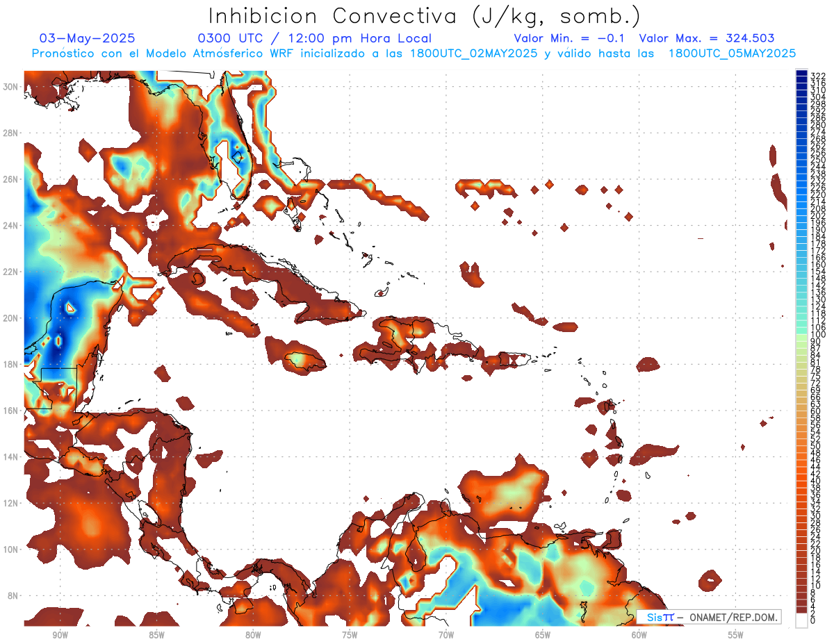The width and height of the screenshot is (834, 644).
Task: Click the '65W' longitude label
Action: 543,635
